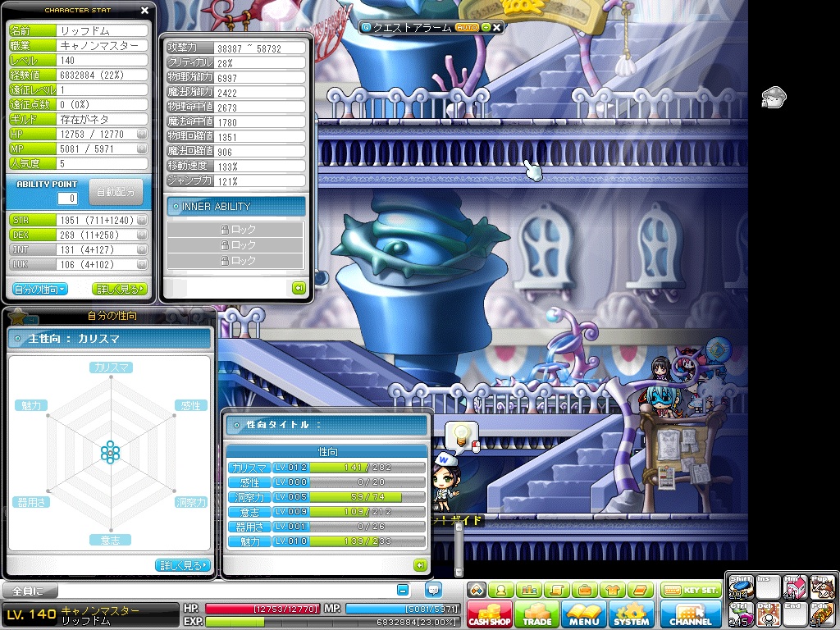The height and width of the screenshot is (630, 840).
Task: Expand 詳しく見る in the trait panel
Action: pyautogui.click(x=183, y=565)
